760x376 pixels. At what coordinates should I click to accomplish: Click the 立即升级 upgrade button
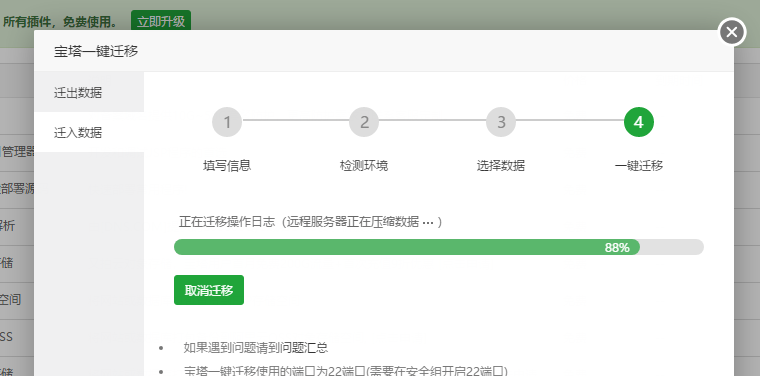point(161,22)
